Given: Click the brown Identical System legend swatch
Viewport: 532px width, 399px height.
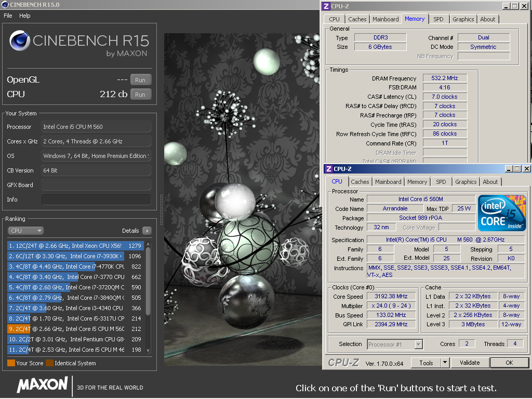Looking at the screenshot, I should [49, 363].
